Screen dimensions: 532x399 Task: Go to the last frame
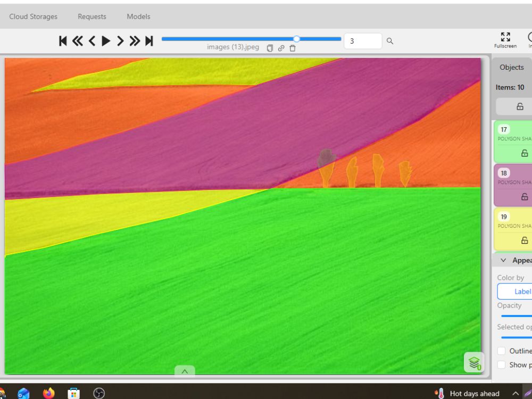tap(149, 41)
